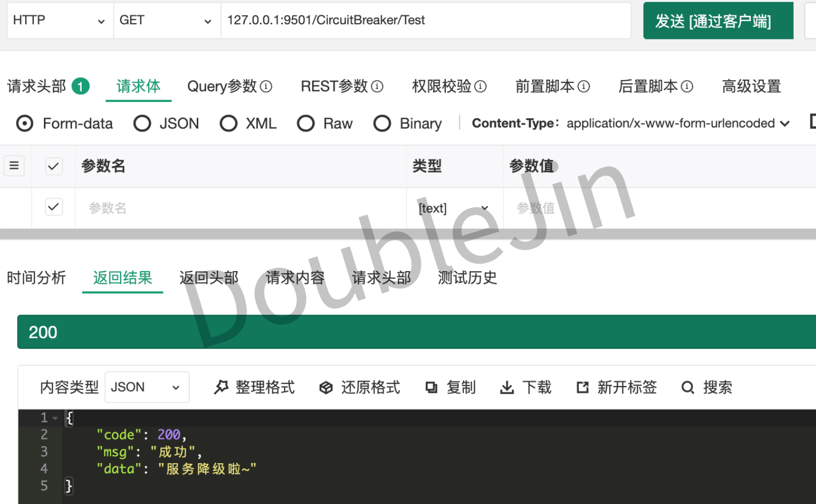Switch to the 请求头部 request tab

point(36,86)
